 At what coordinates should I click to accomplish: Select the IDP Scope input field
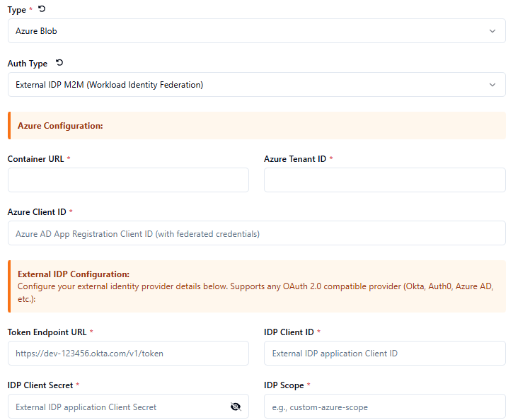click(x=384, y=407)
